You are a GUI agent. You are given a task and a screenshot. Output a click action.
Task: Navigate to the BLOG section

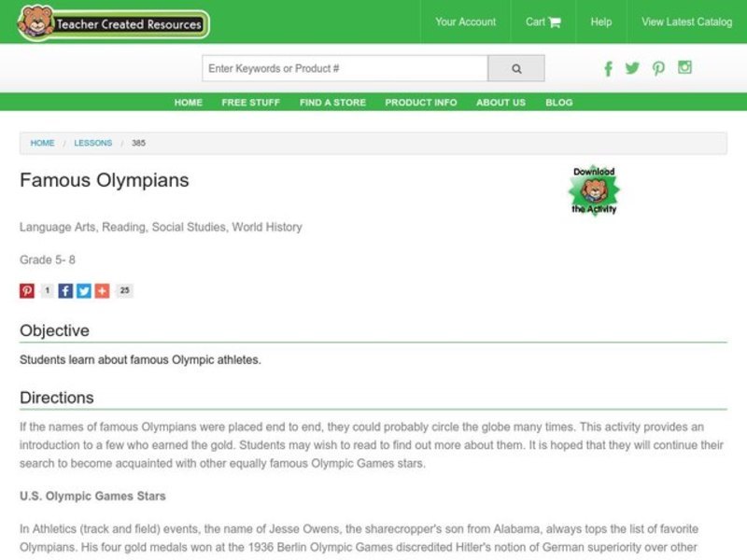tap(559, 103)
